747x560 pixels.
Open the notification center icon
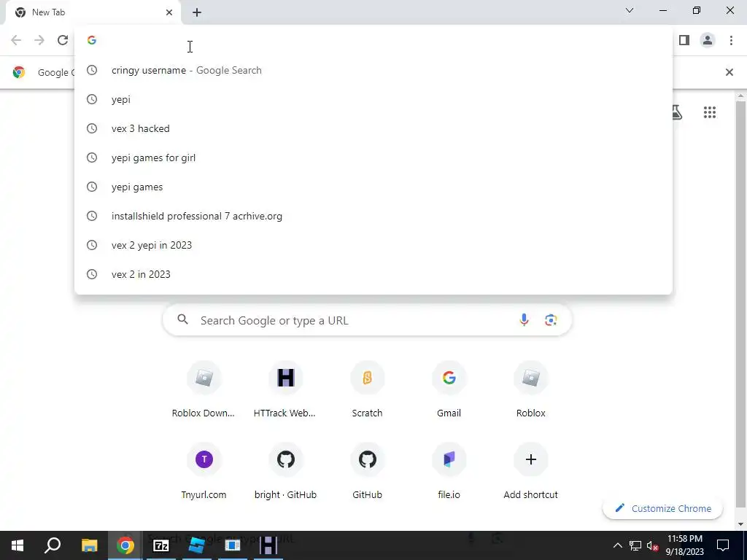(x=723, y=545)
